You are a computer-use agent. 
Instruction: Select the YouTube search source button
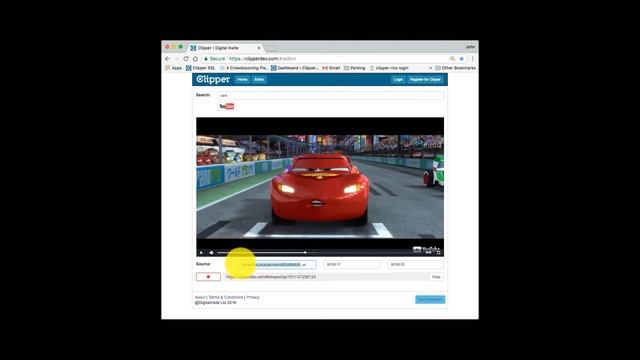point(227,107)
